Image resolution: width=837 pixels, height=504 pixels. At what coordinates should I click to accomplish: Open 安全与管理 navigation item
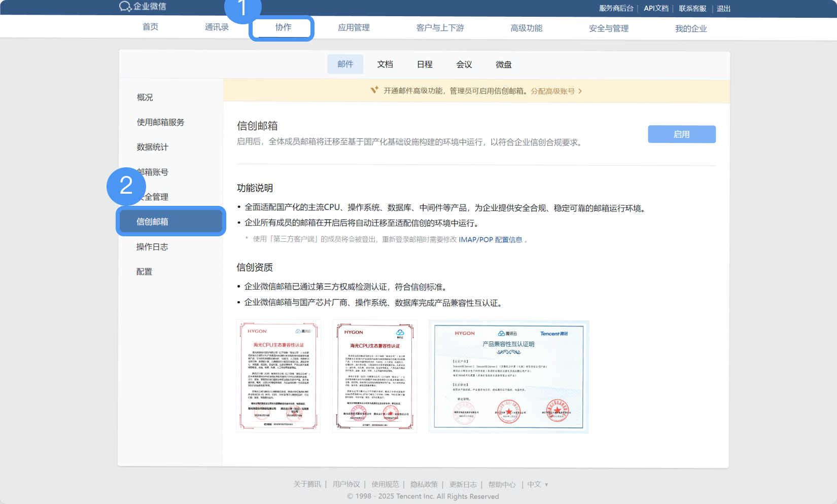click(608, 29)
